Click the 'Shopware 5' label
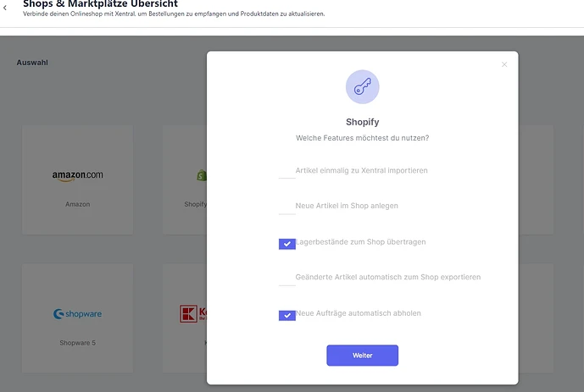 click(x=77, y=343)
